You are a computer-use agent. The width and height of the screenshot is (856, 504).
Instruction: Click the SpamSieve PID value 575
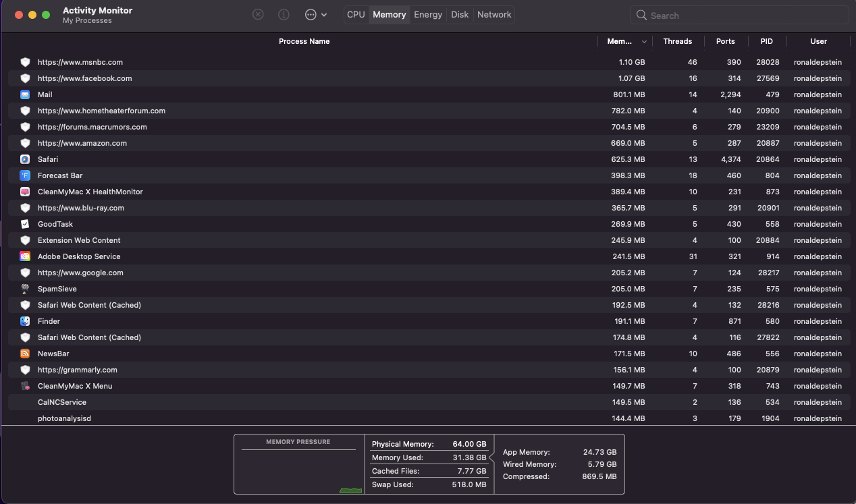(x=773, y=289)
